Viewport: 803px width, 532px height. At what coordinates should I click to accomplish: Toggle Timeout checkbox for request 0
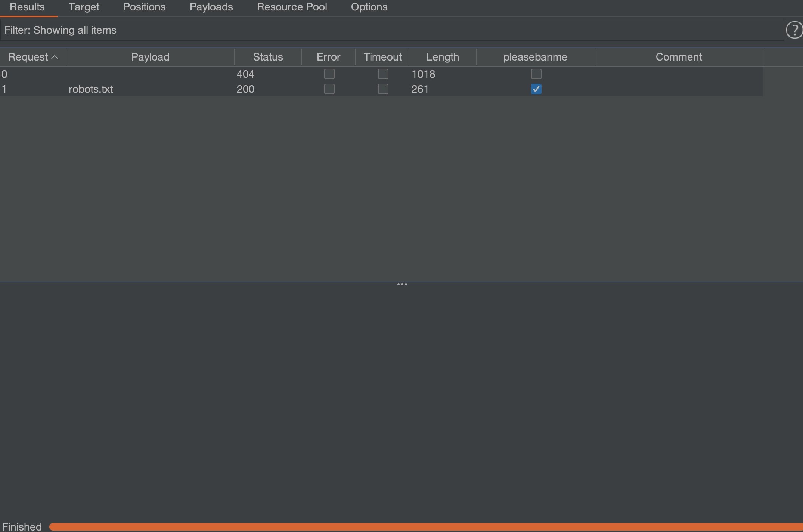click(x=383, y=74)
